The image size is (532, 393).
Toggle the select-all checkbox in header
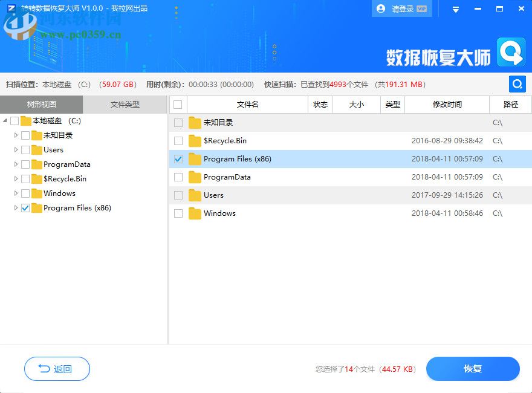point(178,104)
